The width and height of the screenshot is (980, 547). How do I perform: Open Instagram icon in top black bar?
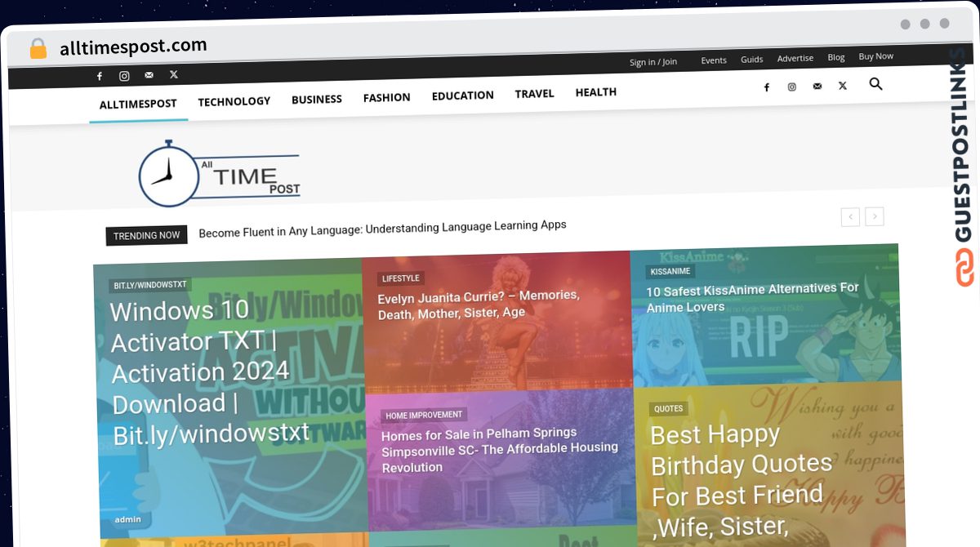(124, 76)
